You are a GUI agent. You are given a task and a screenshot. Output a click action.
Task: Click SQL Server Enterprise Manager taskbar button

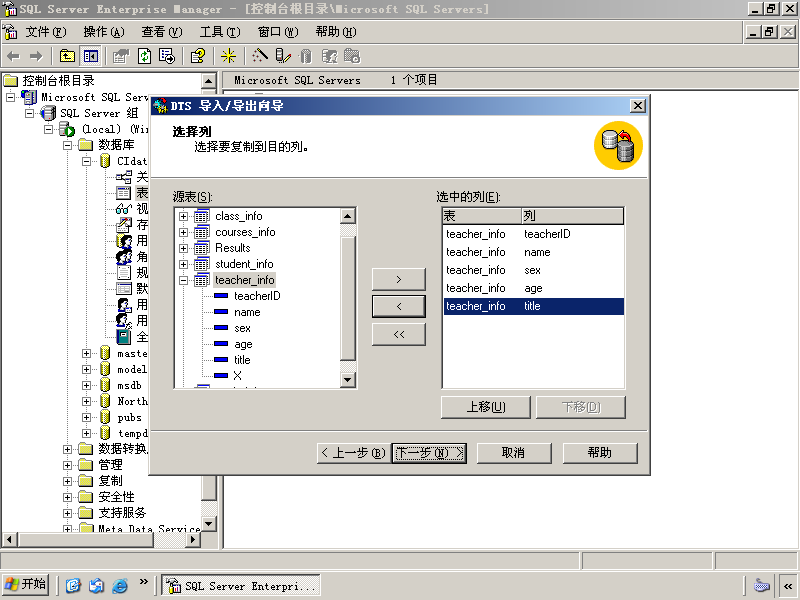241,585
